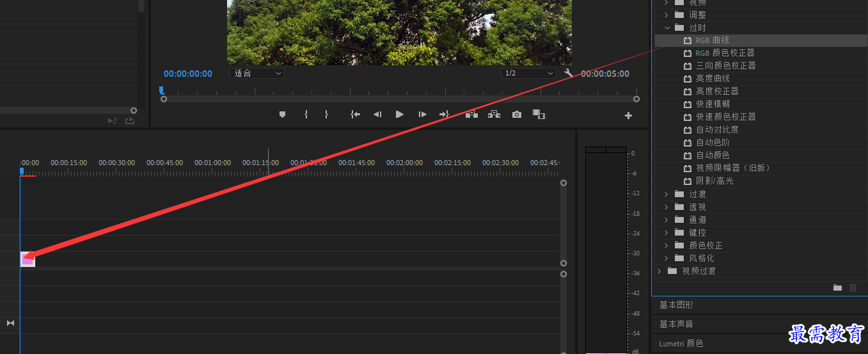The image size is (868, 354).
Task: Open the button editor plus icon
Action: (x=628, y=116)
